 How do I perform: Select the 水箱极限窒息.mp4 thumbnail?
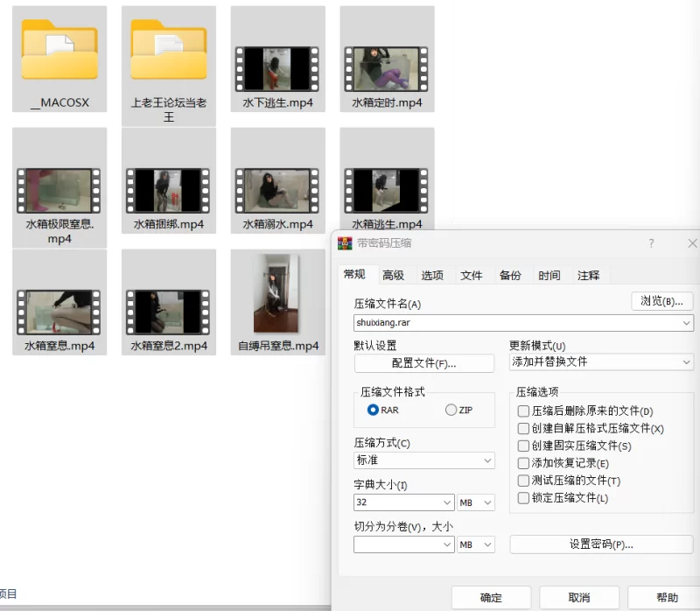[x=59, y=191]
